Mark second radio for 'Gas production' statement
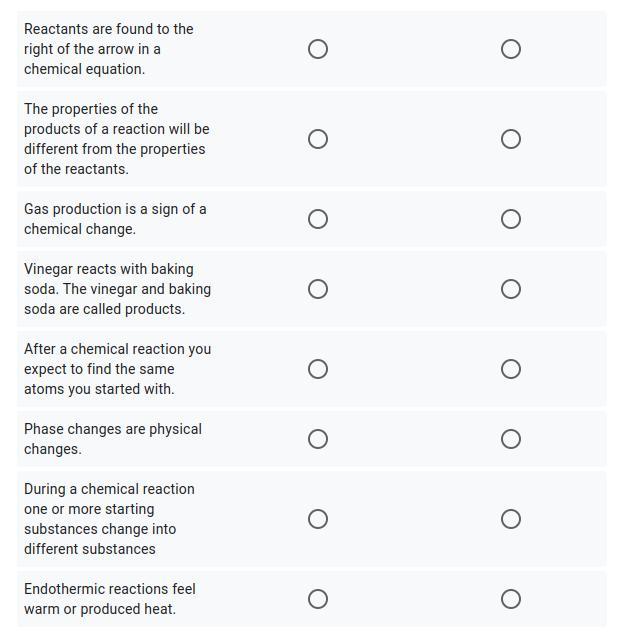Screen dimensions: 620x641 pyautogui.click(x=510, y=219)
